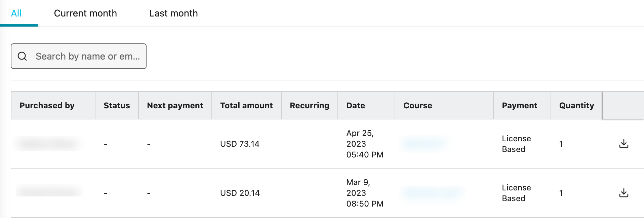Select purchaser name in the Apr 25 row
This screenshot has height=218, width=644.
pos(48,144)
